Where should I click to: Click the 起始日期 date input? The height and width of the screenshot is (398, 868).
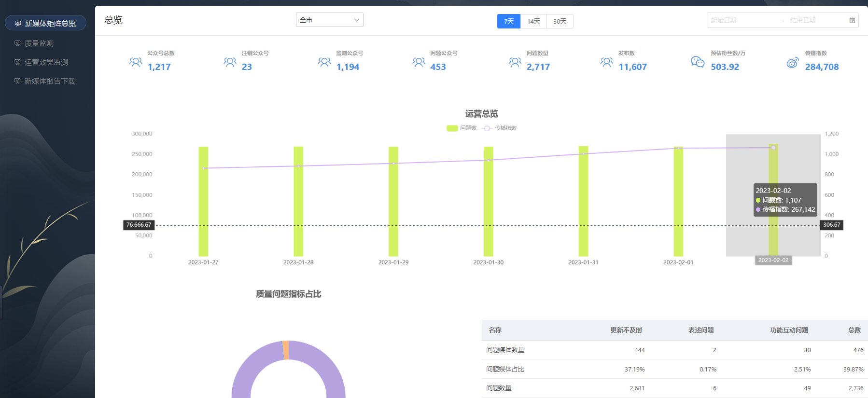tap(743, 20)
